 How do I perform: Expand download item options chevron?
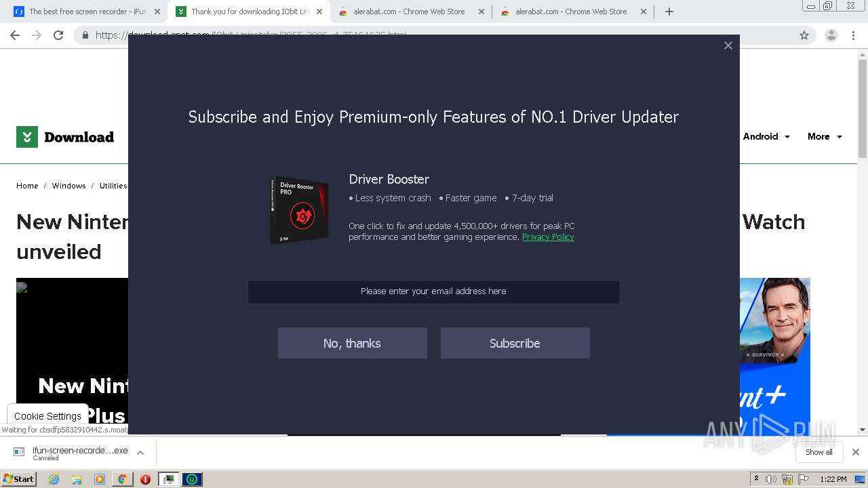(x=140, y=453)
